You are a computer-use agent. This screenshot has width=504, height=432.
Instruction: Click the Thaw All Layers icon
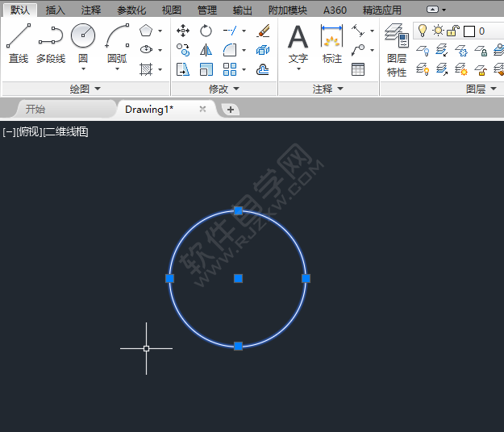click(x=461, y=69)
